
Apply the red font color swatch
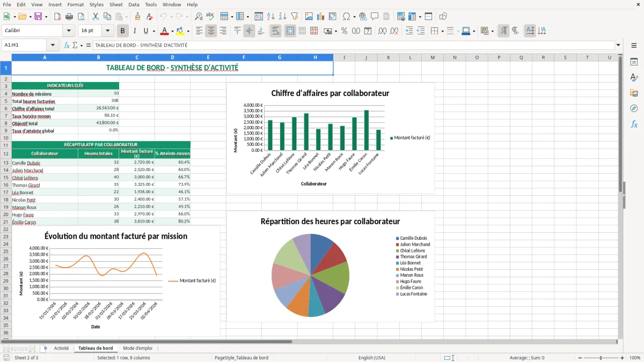click(165, 31)
